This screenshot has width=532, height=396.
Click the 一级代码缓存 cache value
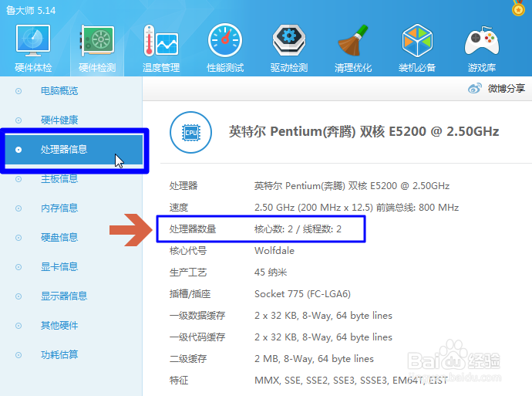(x=323, y=337)
